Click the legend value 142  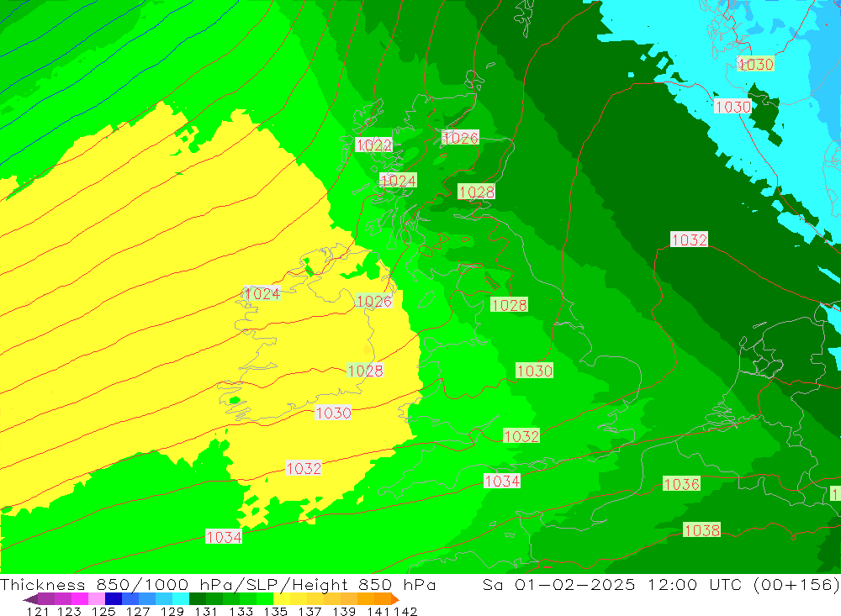(x=405, y=611)
